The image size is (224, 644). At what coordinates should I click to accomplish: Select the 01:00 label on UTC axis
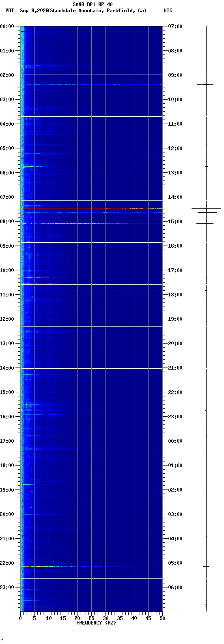coord(175,466)
